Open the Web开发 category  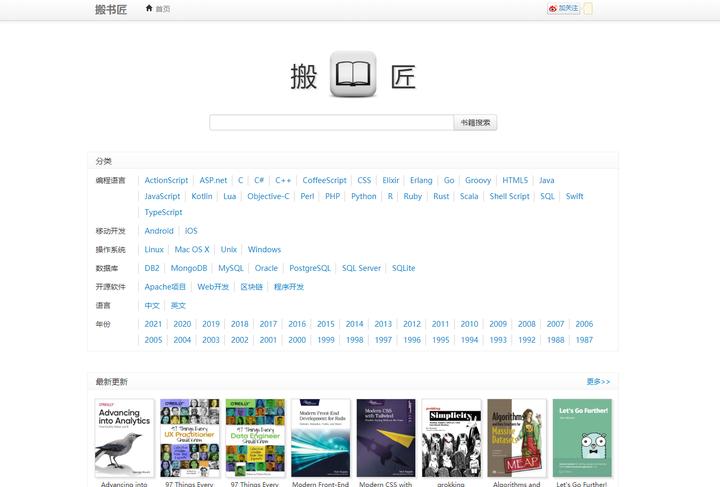click(x=213, y=287)
